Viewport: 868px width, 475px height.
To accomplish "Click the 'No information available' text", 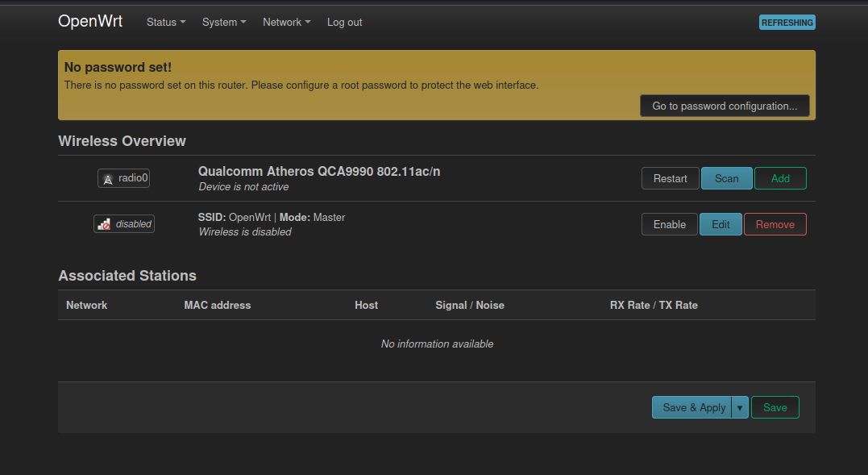I will [x=437, y=344].
